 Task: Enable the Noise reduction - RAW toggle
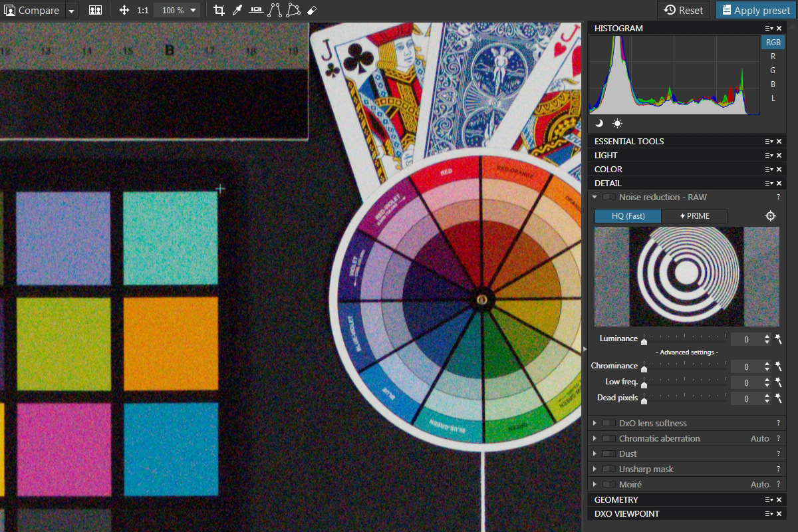click(608, 198)
